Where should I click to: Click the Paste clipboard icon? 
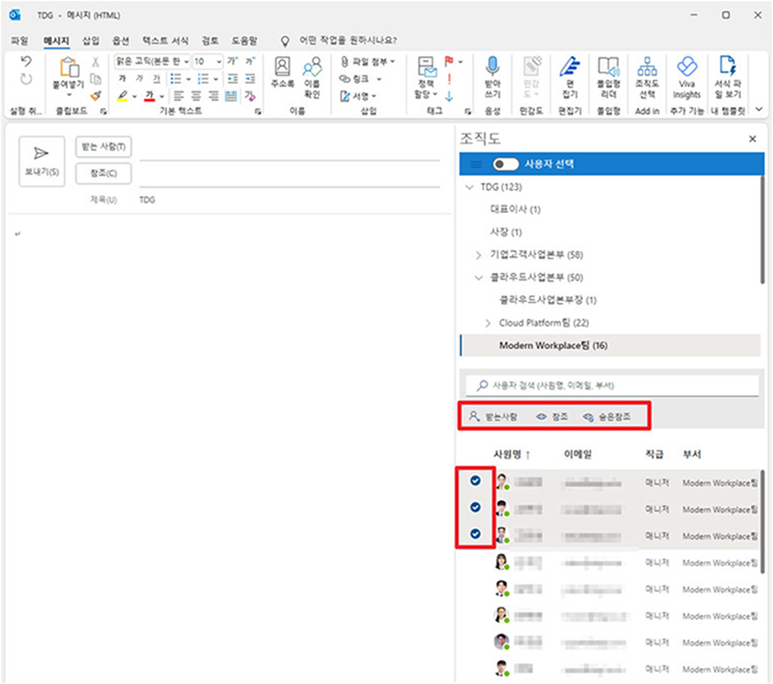(69, 68)
